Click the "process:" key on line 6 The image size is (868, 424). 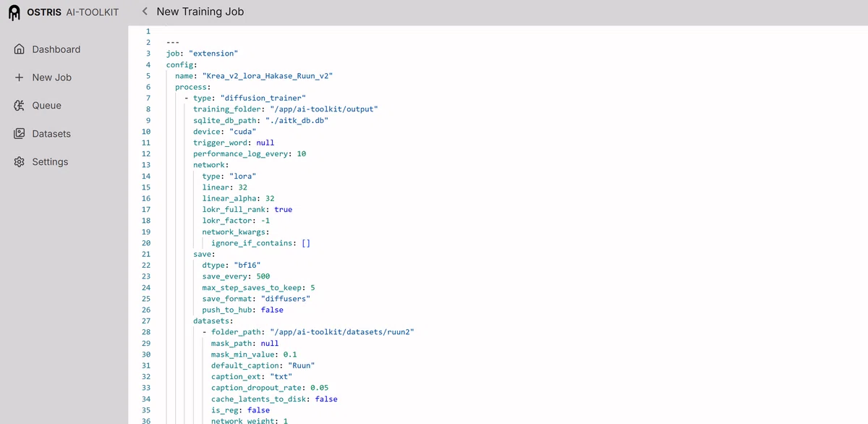pyautogui.click(x=193, y=87)
